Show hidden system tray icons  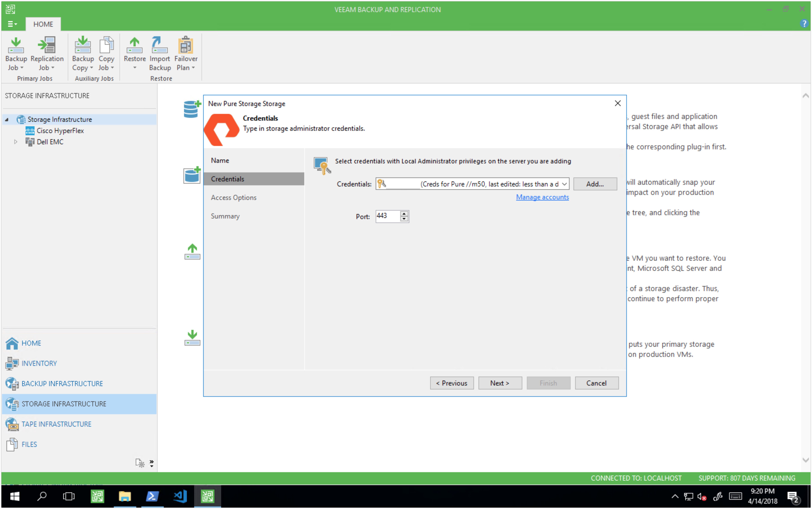click(675, 496)
